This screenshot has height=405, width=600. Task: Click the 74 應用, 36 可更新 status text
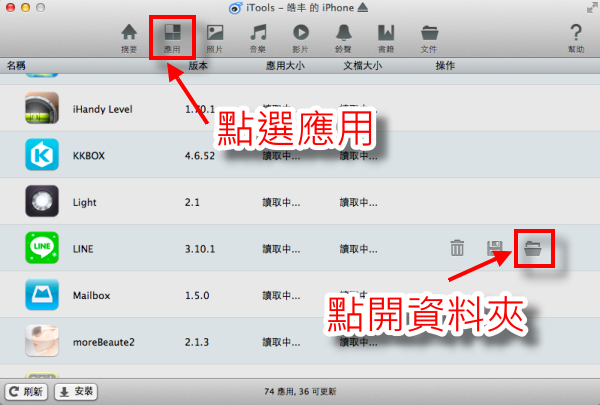coord(300,392)
